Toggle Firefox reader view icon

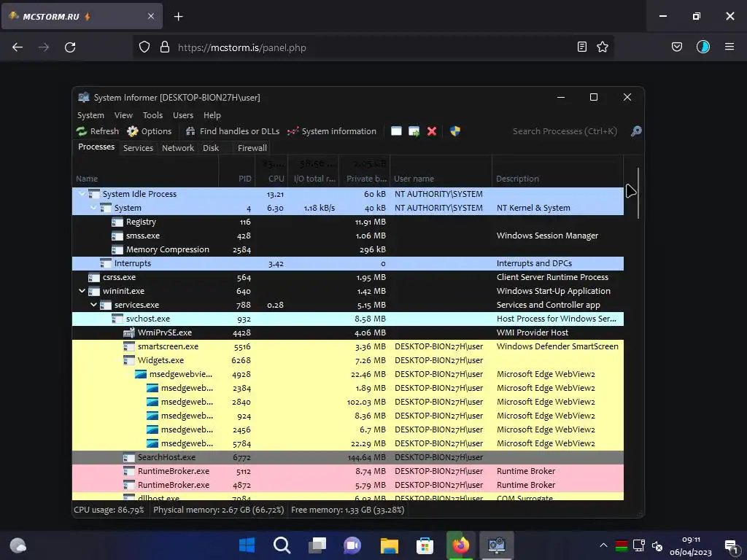point(581,47)
